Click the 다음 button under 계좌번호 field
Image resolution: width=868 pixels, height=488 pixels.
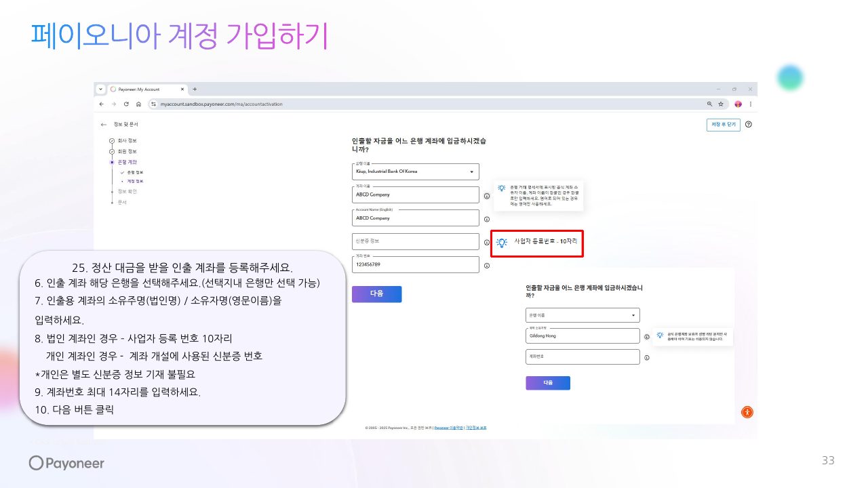(548, 383)
